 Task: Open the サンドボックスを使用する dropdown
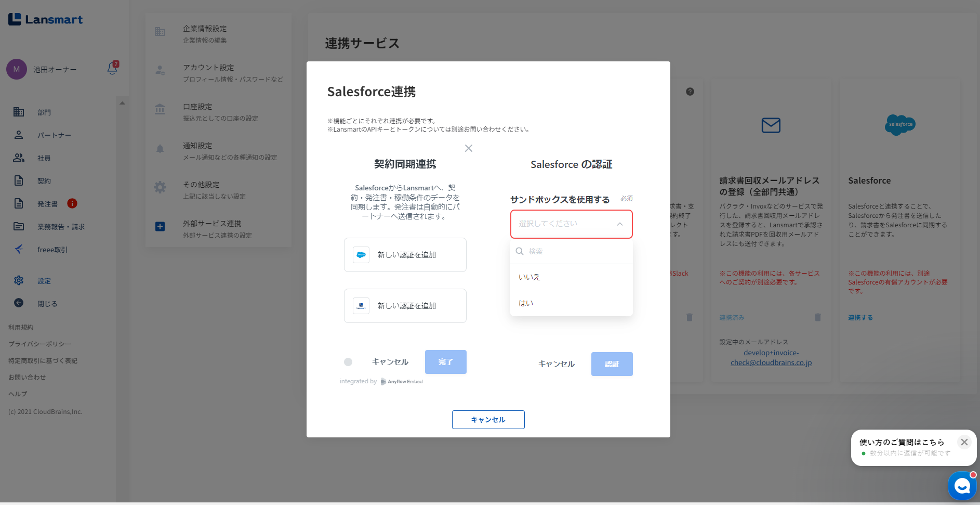(572, 224)
